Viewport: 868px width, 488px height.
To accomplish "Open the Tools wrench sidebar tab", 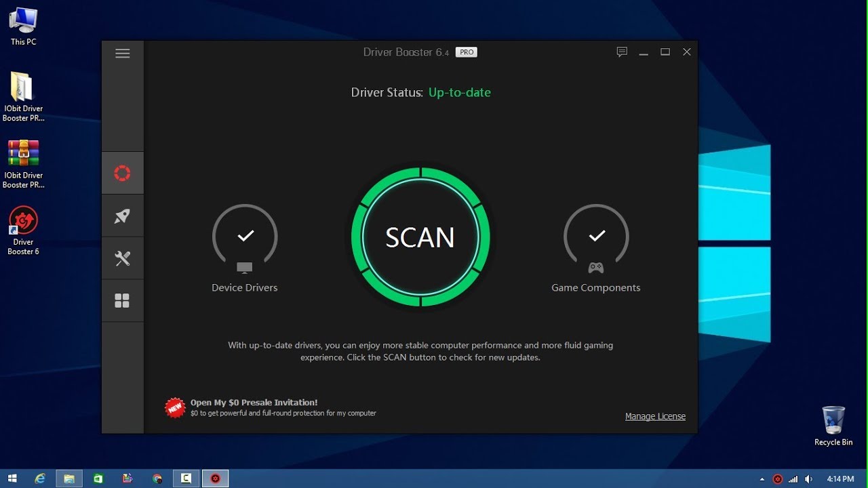I will [x=123, y=258].
